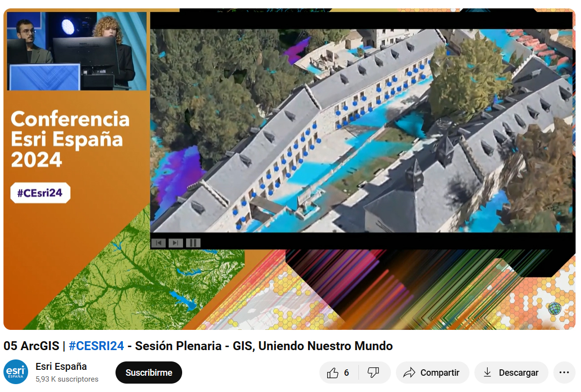Click the presenters' camera inset
This screenshot has height=392, width=581.
[x=77, y=51]
